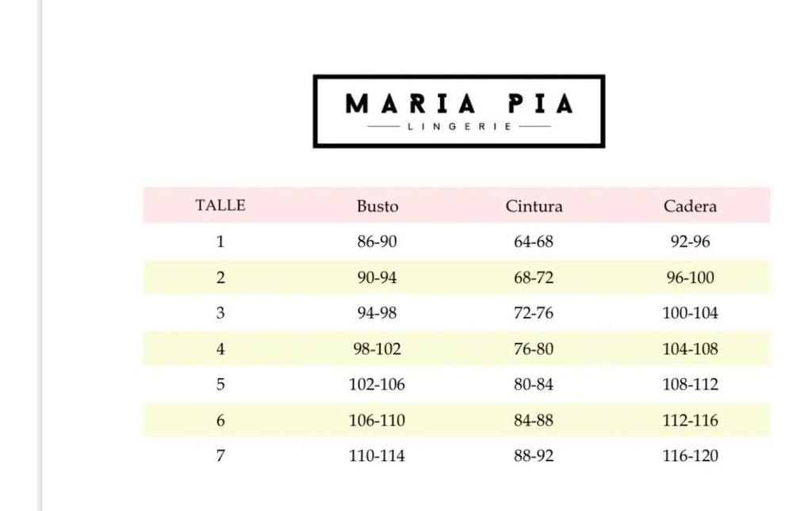Click the 100-104 Cadera measurement
812x511 pixels.
(x=690, y=313)
